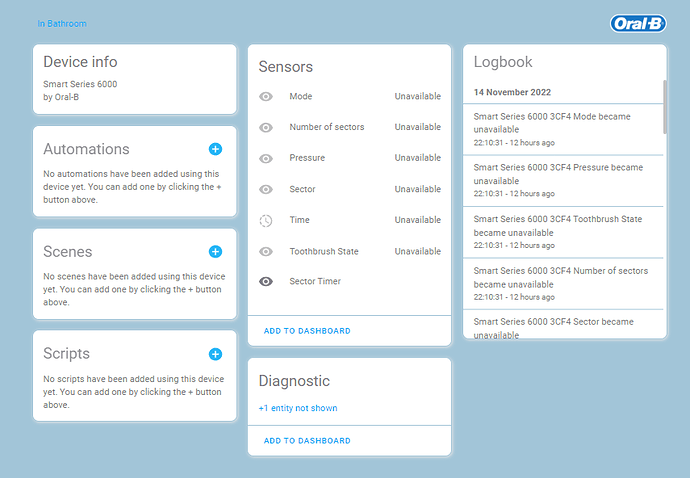Image resolution: width=690 pixels, height=478 pixels.
Task: Click dark eye icon beside Sector Timer
Action: tap(266, 282)
